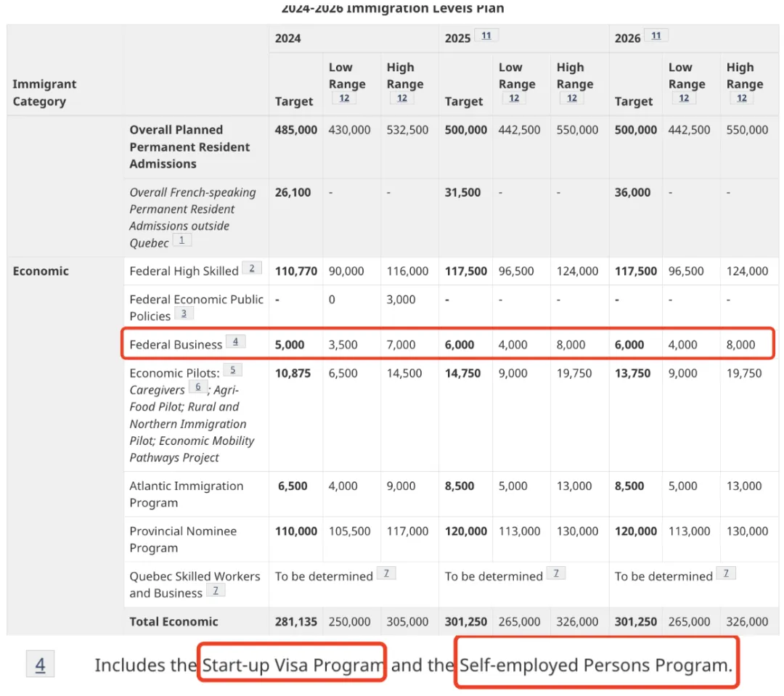
Task: Select the Immigrant Category header
Action: (x=44, y=92)
